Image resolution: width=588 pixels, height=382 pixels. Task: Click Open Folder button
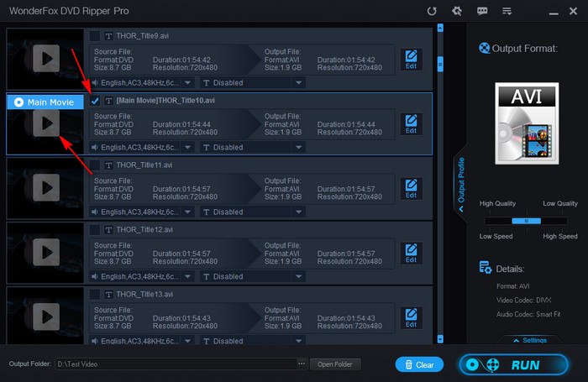pos(335,364)
